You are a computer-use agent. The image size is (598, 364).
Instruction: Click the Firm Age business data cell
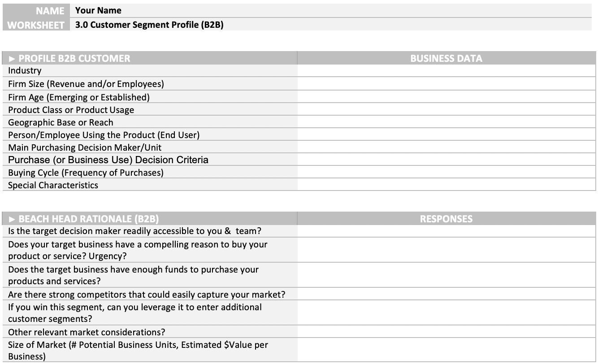tap(446, 97)
